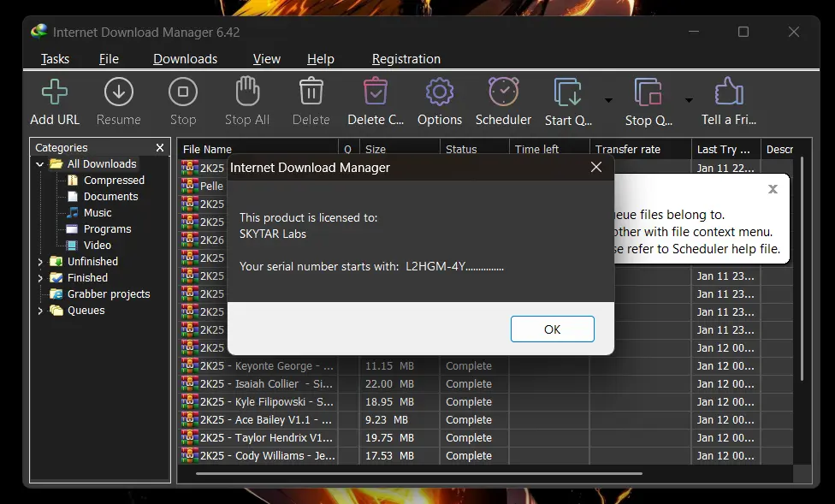Select the Compressed category icon

coord(73,180)
